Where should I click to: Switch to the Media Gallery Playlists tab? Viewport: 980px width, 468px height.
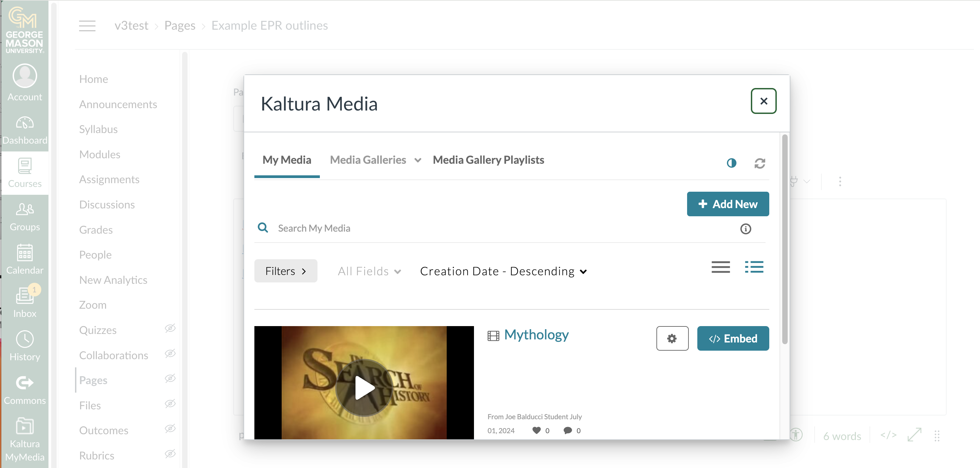(489, 160)
